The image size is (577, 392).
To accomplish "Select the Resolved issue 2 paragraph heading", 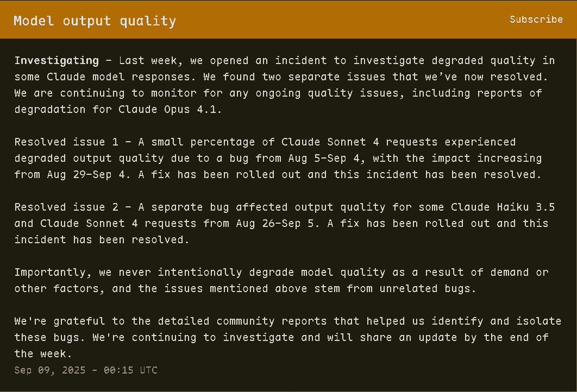I will (67, 207).
